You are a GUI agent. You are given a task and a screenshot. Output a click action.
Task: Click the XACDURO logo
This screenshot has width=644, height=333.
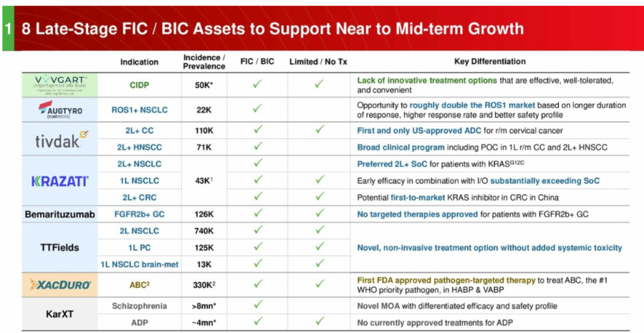point(60,285)
